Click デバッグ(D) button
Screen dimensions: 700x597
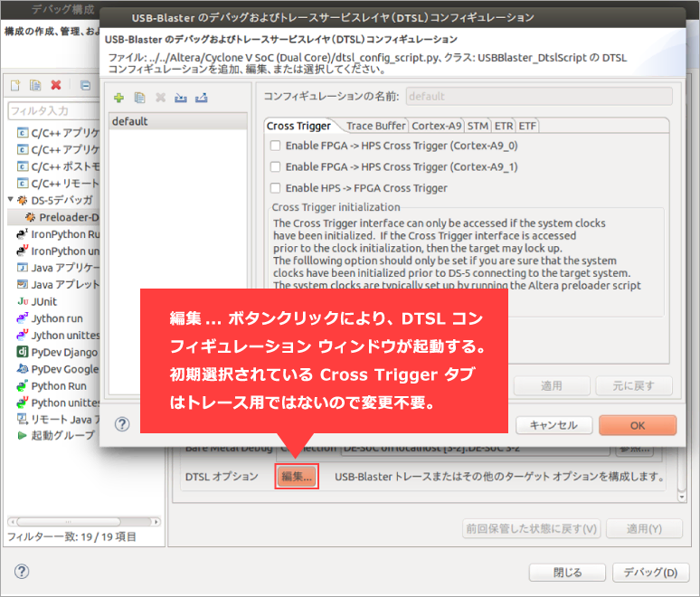click(650, 573)
